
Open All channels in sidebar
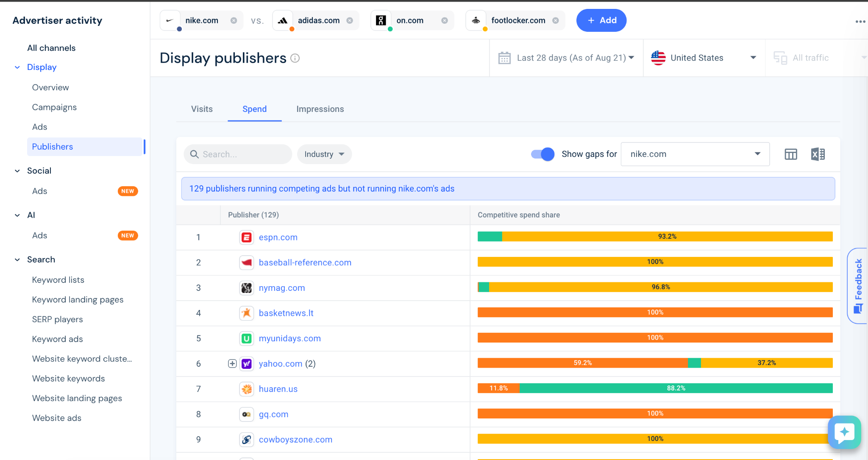[x=51, y=48]
